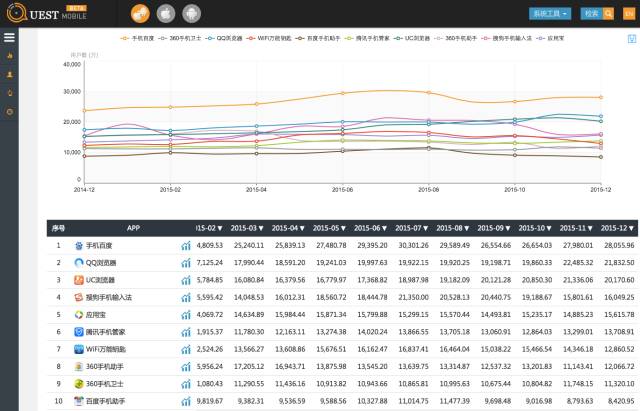Image resolution: width=640 pixels, height=411 pixels.
Task: Sort table by the 2015-12 column
Action: tap(617, 228)
